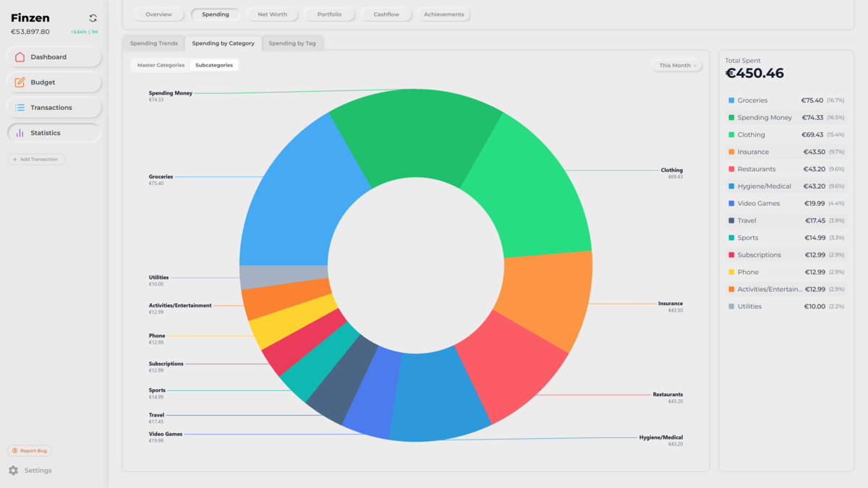
Task: Click the Settings gear icon
Action: click(x=13, y=471)
